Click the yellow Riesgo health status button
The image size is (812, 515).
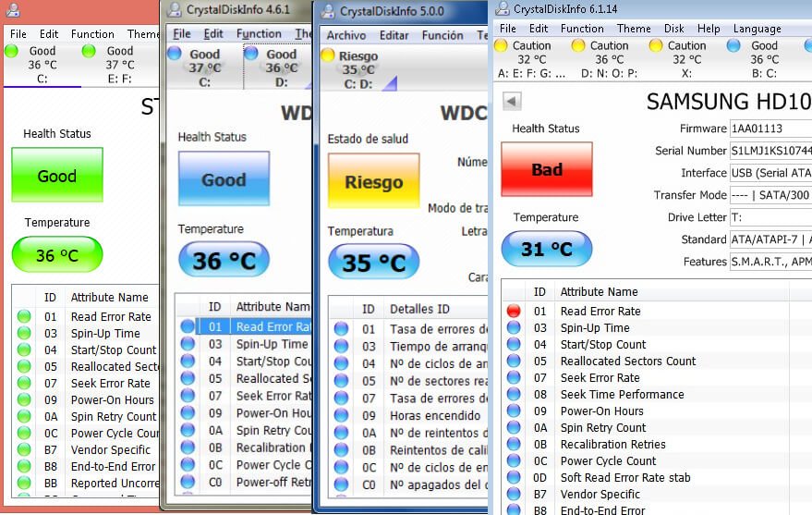point(374,181)
